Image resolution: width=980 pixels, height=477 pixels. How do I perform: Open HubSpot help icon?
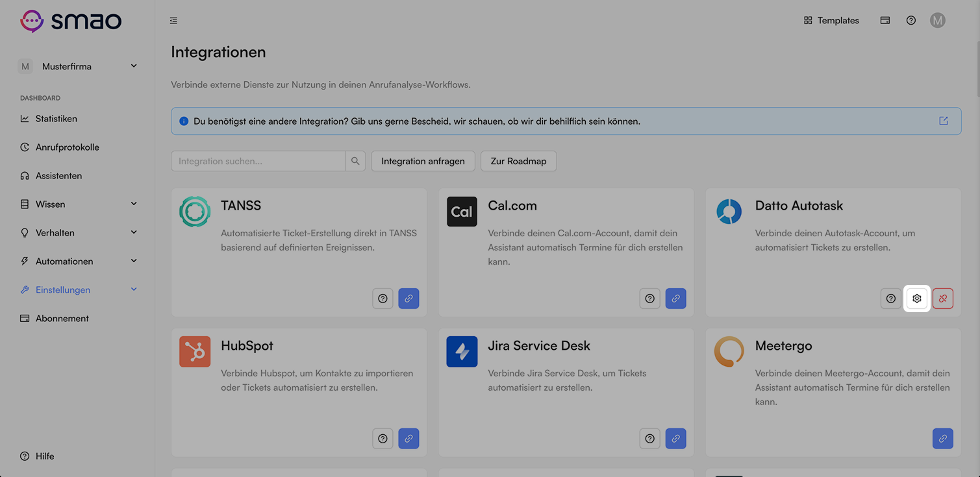[x=383, y=439]
